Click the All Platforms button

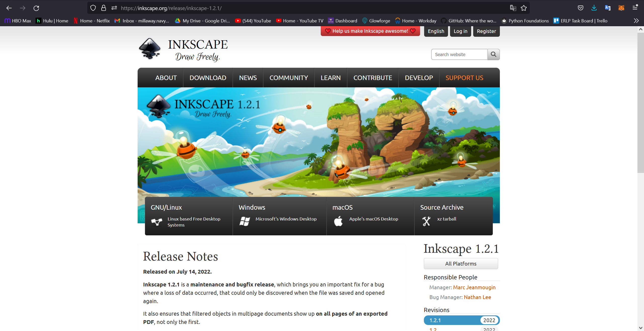pyautogui.click(x=461, y=264)
